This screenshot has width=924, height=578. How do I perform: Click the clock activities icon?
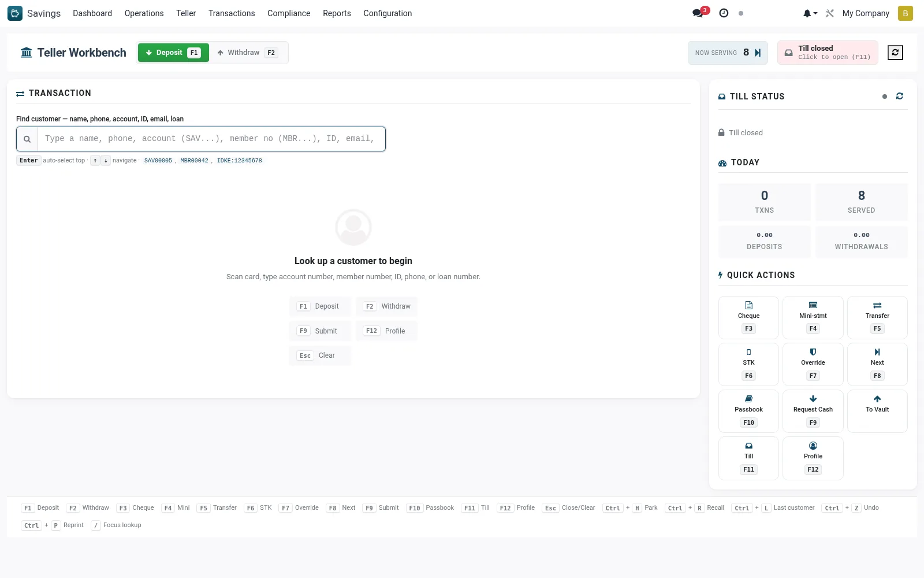coord(724,13)
